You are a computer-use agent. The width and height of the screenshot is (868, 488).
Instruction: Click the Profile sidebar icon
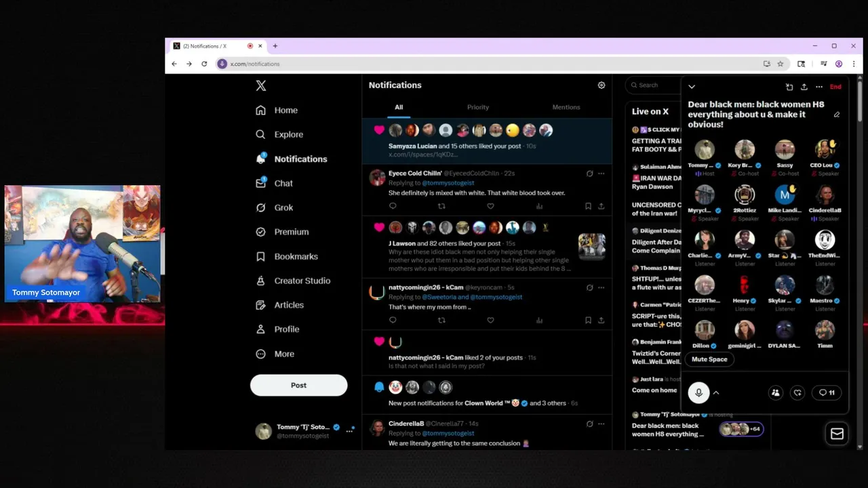click(260, 329)
